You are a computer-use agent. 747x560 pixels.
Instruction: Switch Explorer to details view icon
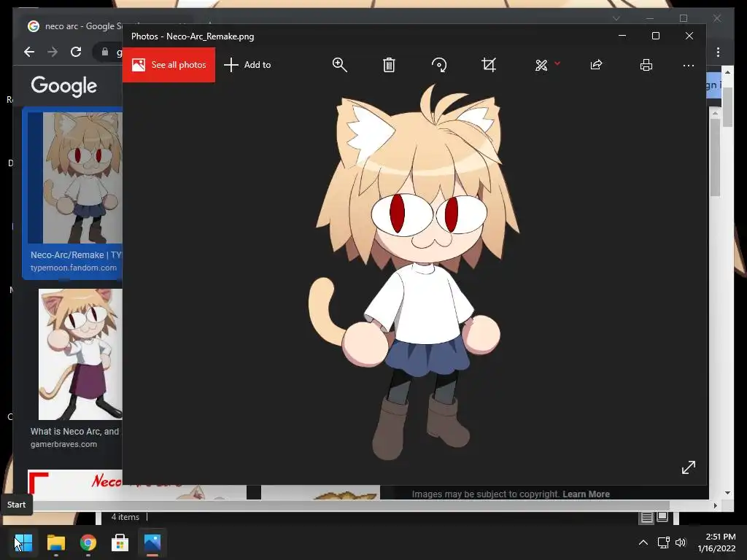point(646,517)
